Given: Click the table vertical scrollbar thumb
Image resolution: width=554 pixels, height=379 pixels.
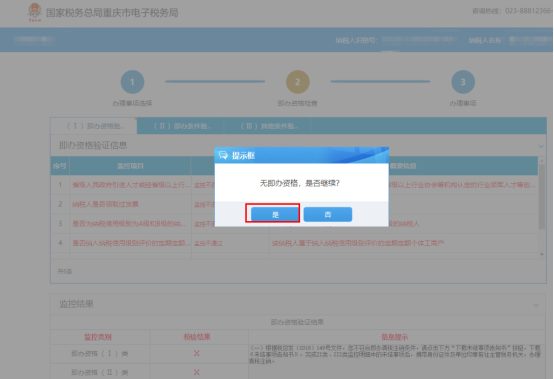Looking at the screenshot, I should [542, 196].
